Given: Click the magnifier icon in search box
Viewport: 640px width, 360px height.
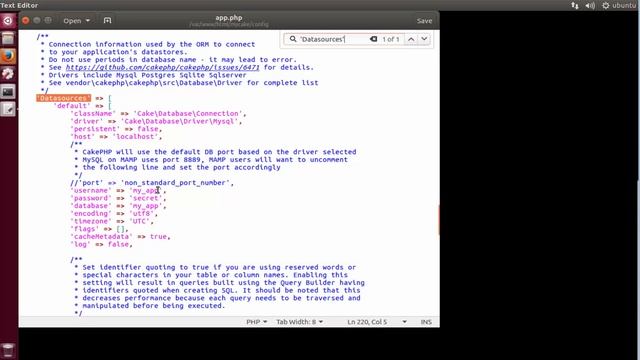Looking at the screenshot, I should (x=293, y=39).
